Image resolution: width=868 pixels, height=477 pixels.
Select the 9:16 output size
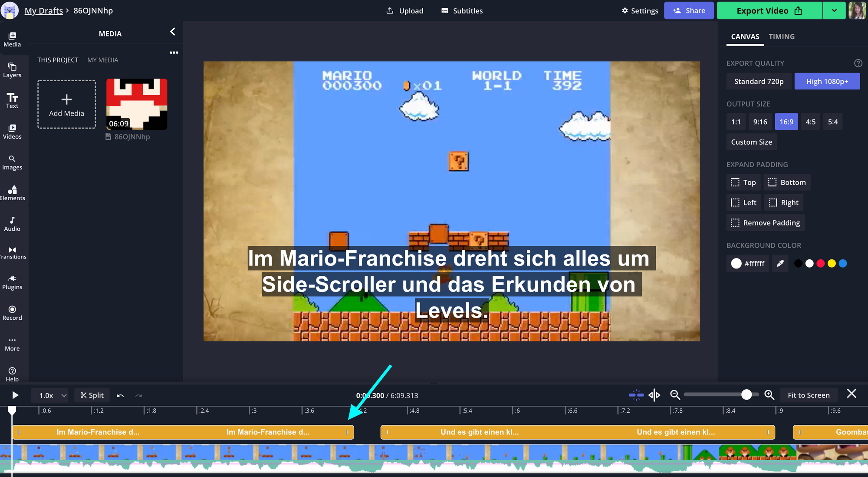click(x=760, y=122)
